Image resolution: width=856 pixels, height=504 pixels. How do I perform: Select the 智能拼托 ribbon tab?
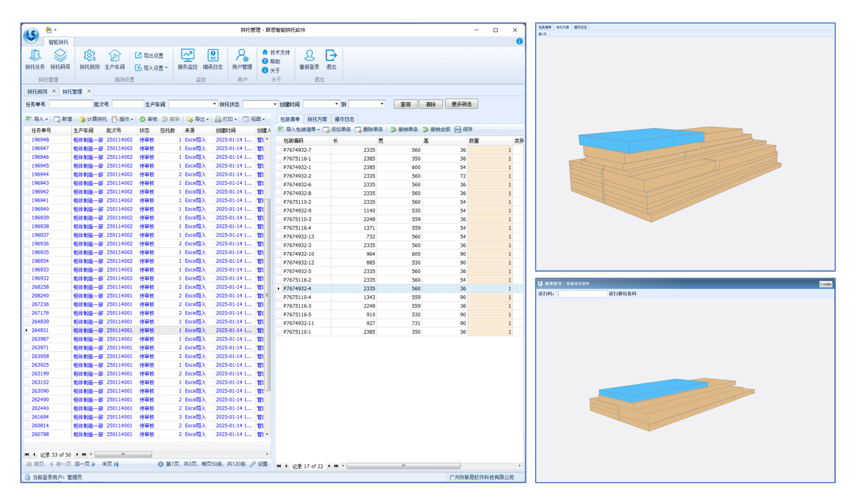[58, 42]
